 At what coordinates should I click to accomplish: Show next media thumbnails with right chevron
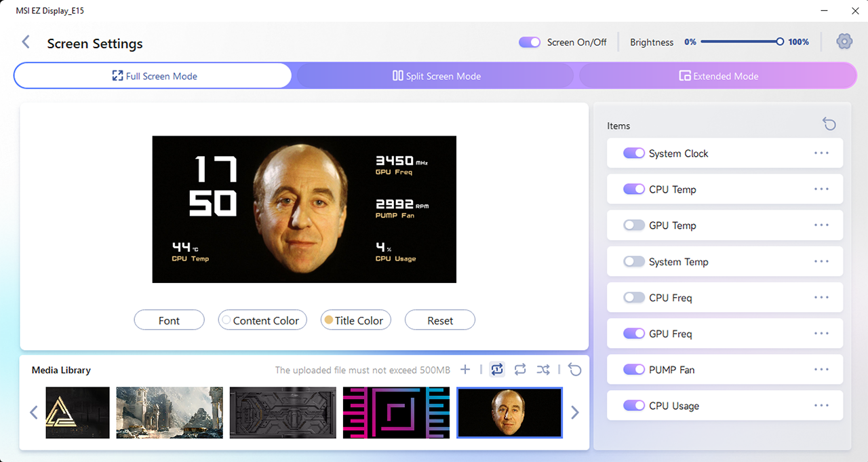(575, 412)
